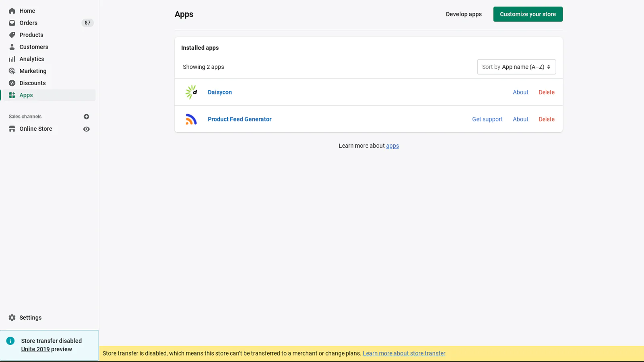The image size is (644, 362).
Task: Click the Apps page title
Action: (184, 14)
